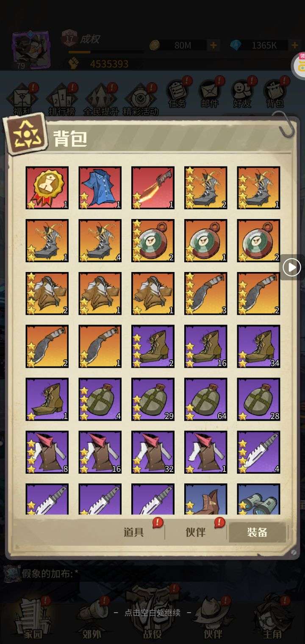The image size is (305, 644).
Task: Select the canteen with quantity 64
Action: coord(206,400)
